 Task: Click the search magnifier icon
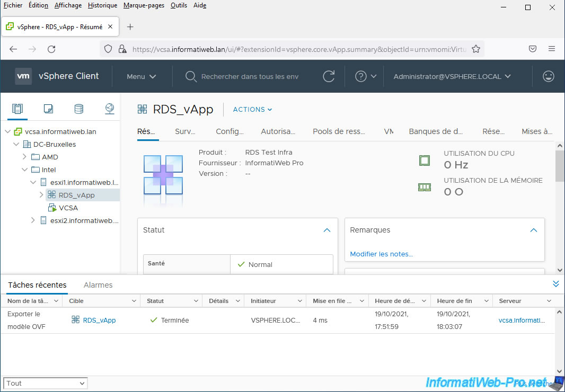(191, 76)
